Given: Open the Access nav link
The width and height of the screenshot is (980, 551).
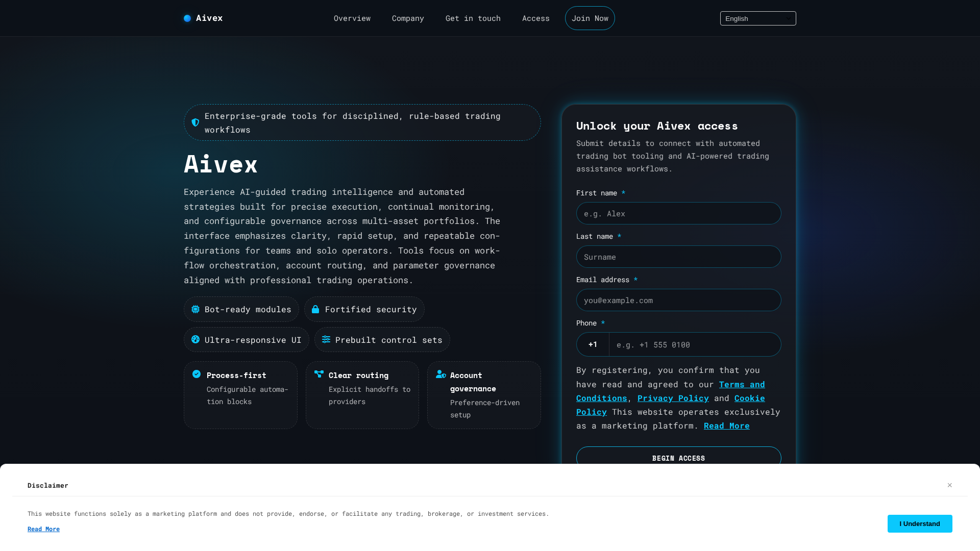Looking at the screenshot, I should [536, 18].
